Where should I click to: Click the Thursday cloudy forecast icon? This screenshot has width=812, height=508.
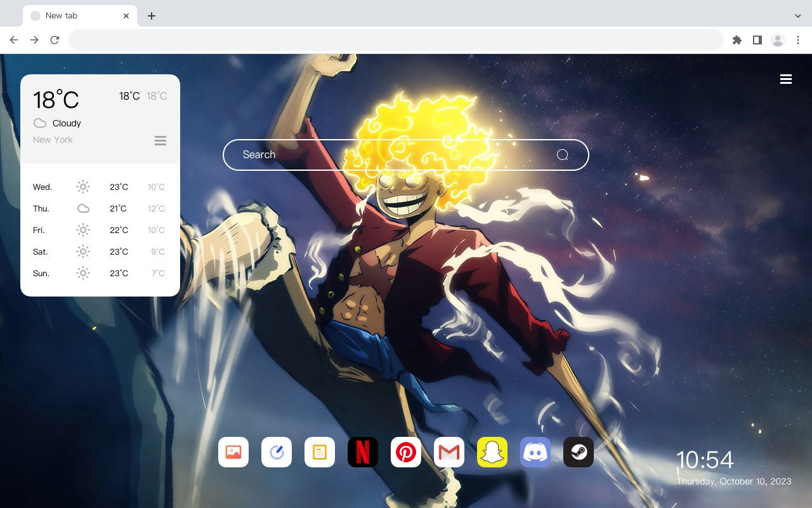coord(83,208)
